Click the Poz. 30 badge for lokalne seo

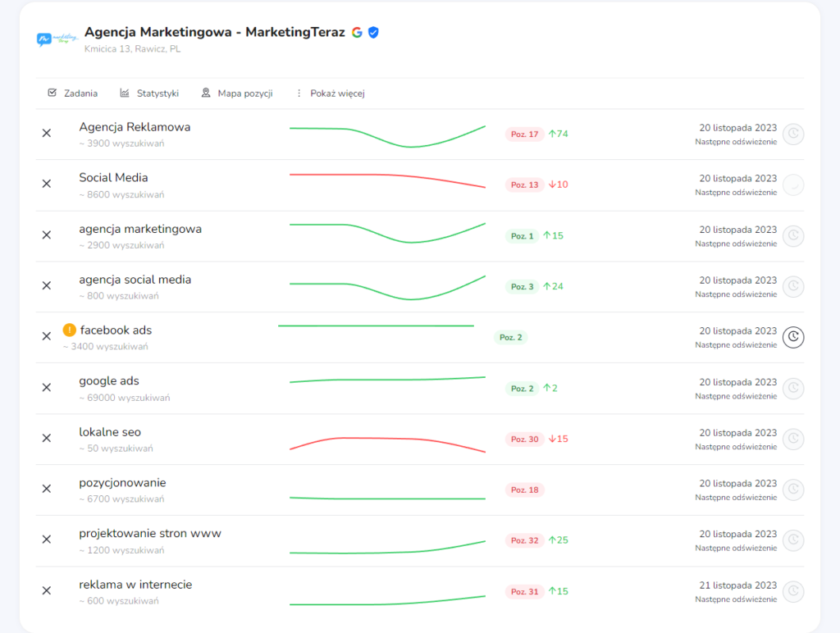pos(524,439)
